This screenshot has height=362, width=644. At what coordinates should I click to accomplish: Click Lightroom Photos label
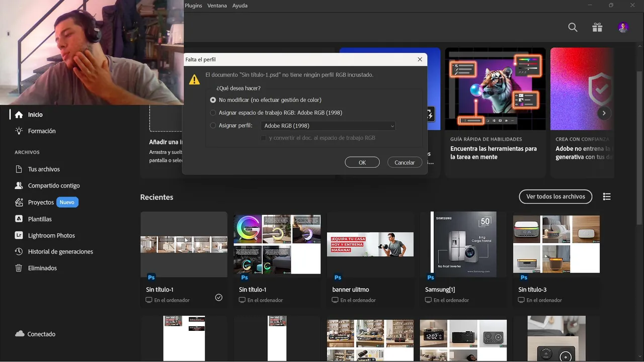click(x=51, y=235)
